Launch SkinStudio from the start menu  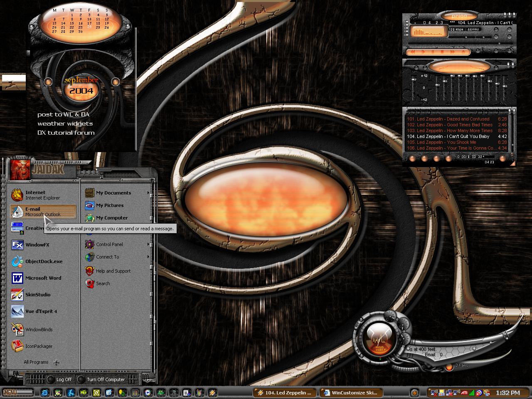[x=37, y=295]
